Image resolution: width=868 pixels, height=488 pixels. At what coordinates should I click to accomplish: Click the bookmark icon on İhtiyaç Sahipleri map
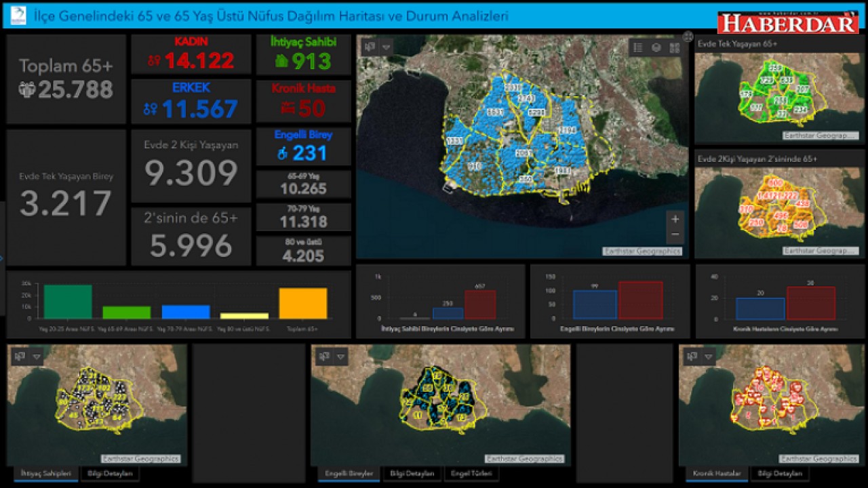[x=20, y=356]
